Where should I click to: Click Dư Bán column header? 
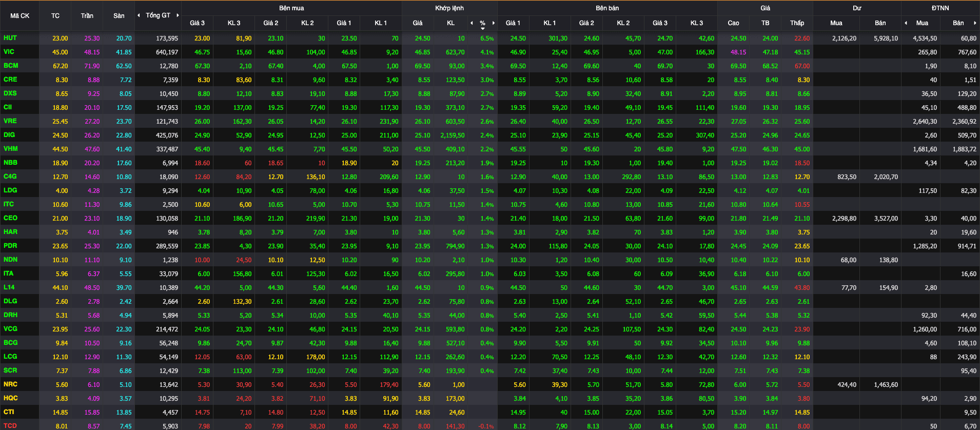[x=880, y=23]
